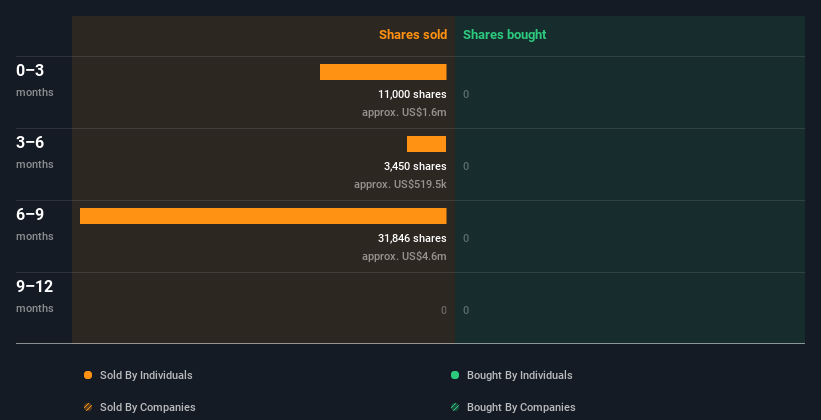Click the green Bought By Individuals legend dot
This screenshot has width=821, height=420.
tap(455, 375)
